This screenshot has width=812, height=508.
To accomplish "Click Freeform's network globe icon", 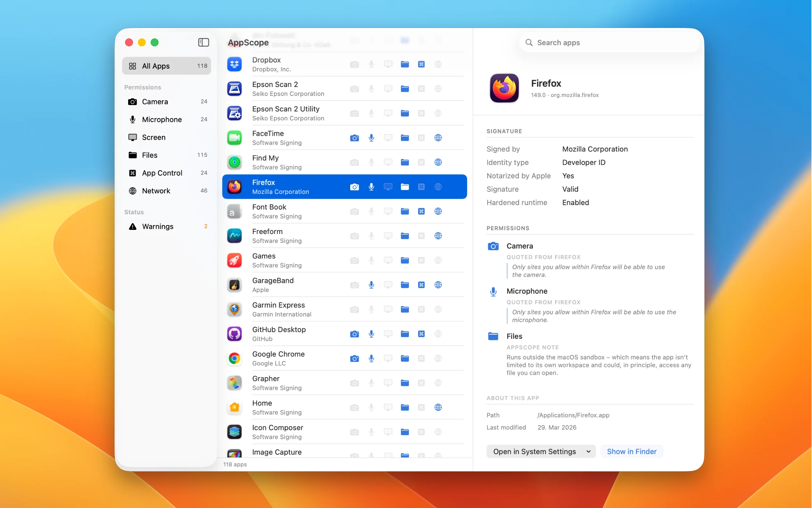I will pos(438,236).
